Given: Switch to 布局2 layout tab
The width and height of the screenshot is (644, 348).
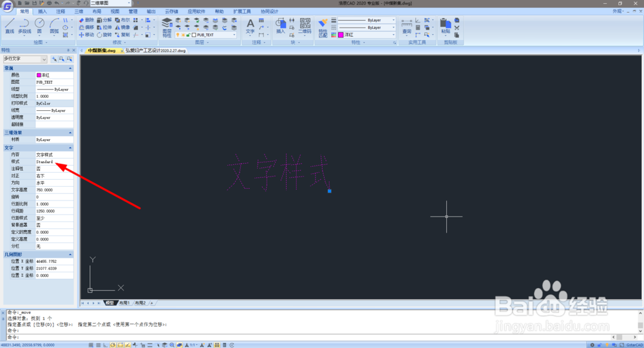Looking at the screenshot, I should (140, 304).
